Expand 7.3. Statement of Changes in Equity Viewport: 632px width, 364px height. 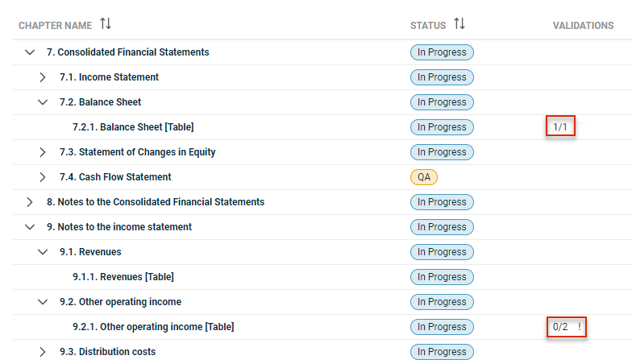coord(42,151)
